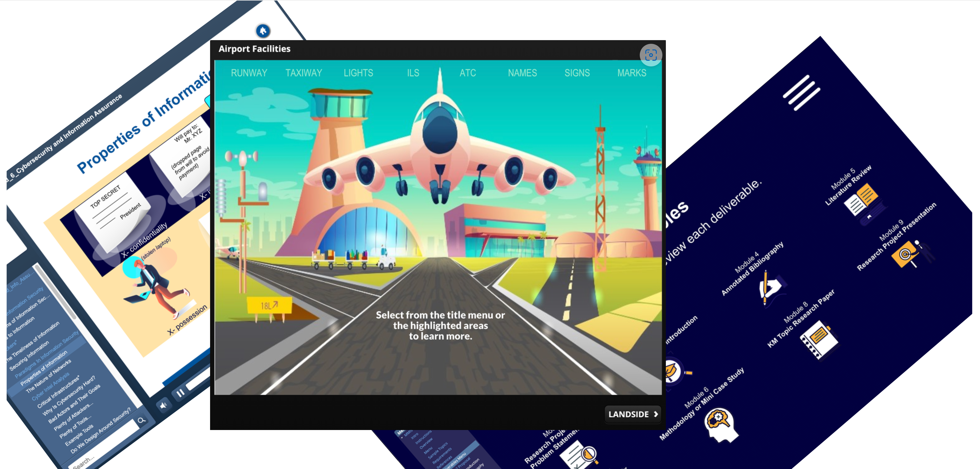The width and height of the screenshot is (980, 469).
Task: Open the RUNWAY menu item
Action: click(x=249, y=73)
